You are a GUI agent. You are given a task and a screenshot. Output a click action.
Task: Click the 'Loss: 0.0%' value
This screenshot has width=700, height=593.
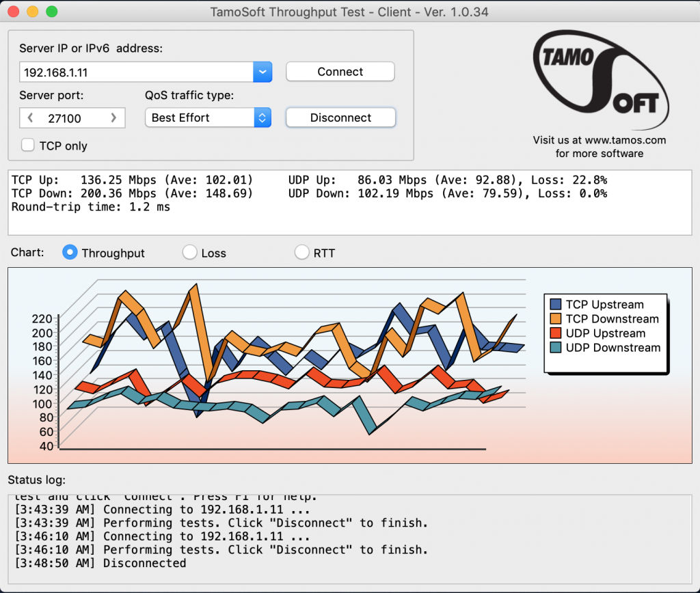pos(573,193)
